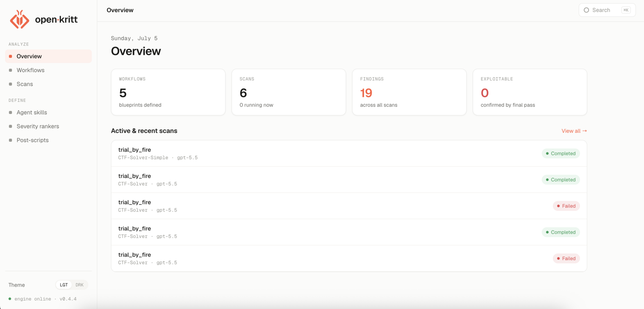Open the Findings 19 summary card

[x=409, y=92]
